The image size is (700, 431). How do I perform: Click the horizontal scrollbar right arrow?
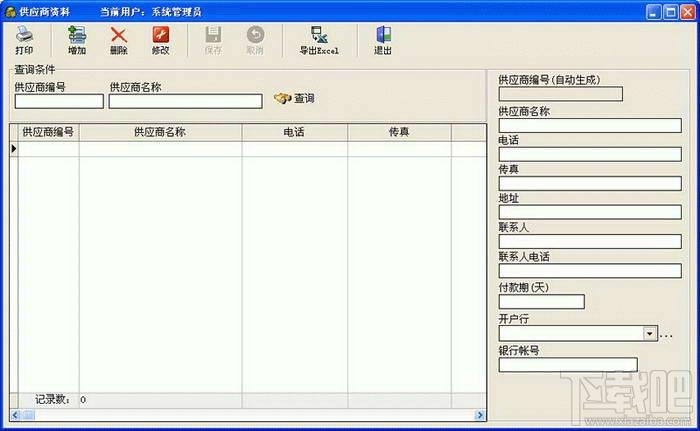480,415
